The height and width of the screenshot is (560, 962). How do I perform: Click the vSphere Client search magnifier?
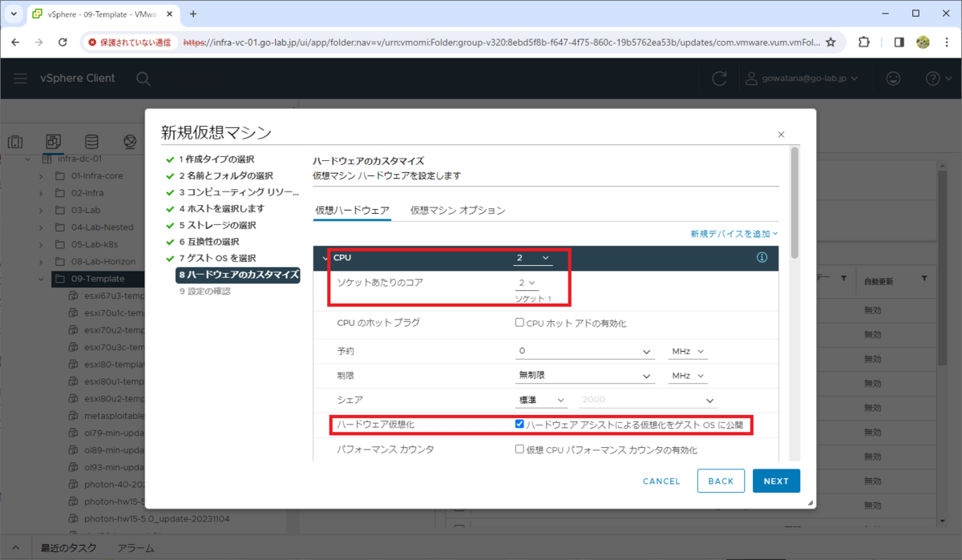point(143,79)
